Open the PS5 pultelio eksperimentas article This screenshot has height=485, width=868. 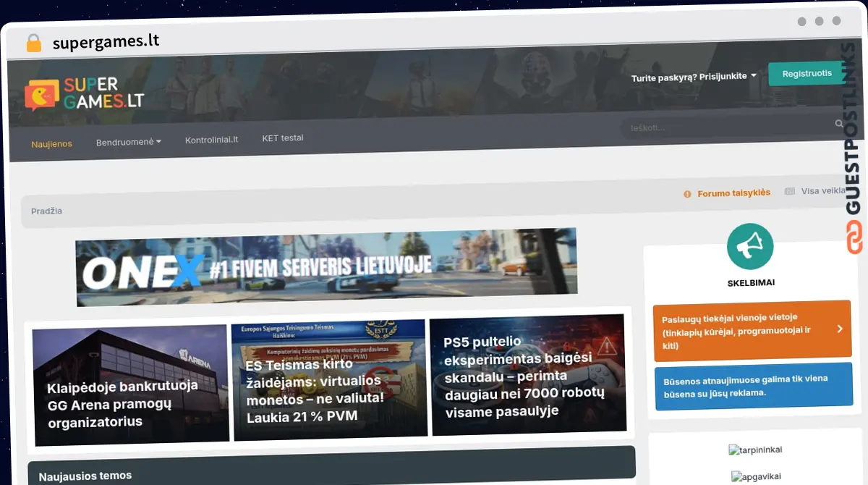(x=528, y=374)
